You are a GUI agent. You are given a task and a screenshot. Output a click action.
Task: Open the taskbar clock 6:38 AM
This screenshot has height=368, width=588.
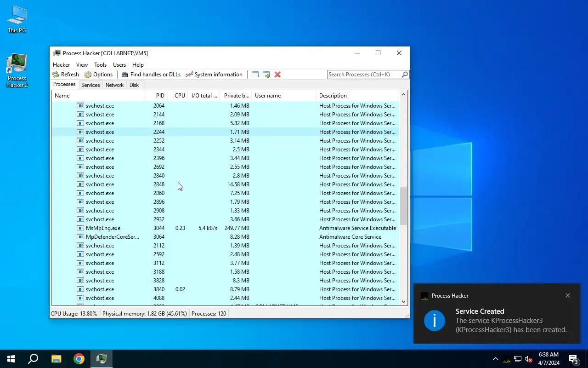[x=548, y=359]
